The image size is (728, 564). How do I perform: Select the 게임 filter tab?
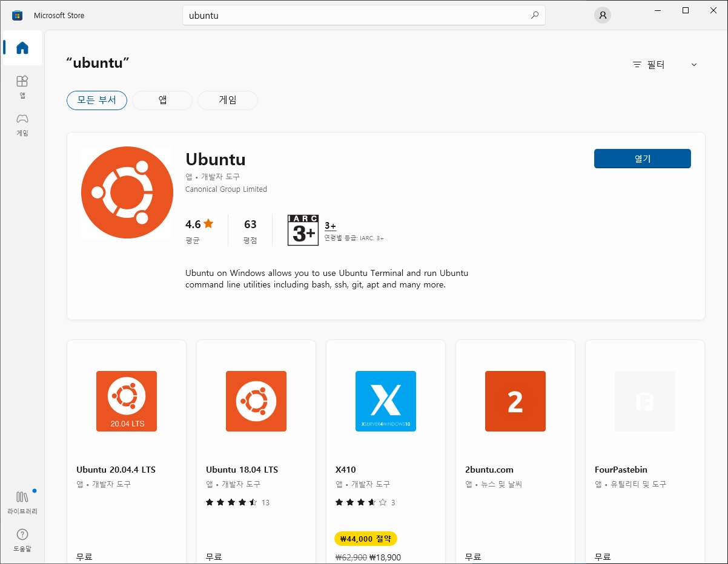(228, 100)
